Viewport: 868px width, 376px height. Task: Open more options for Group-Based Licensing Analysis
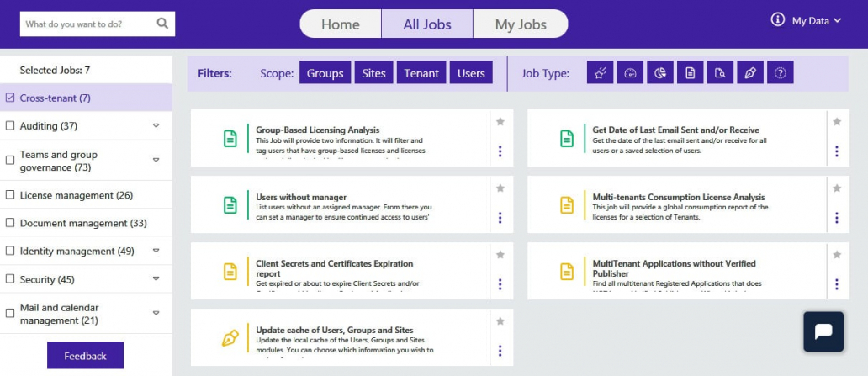click(500, 151)
